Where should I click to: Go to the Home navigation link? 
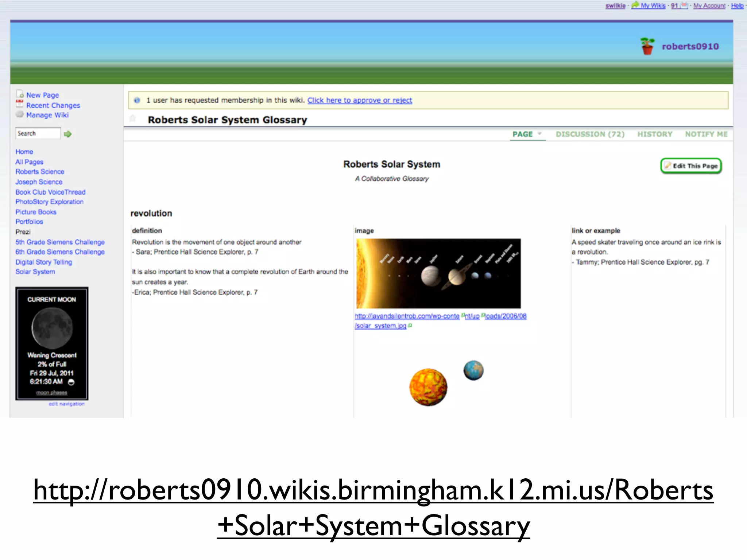(x=24, y=152)
